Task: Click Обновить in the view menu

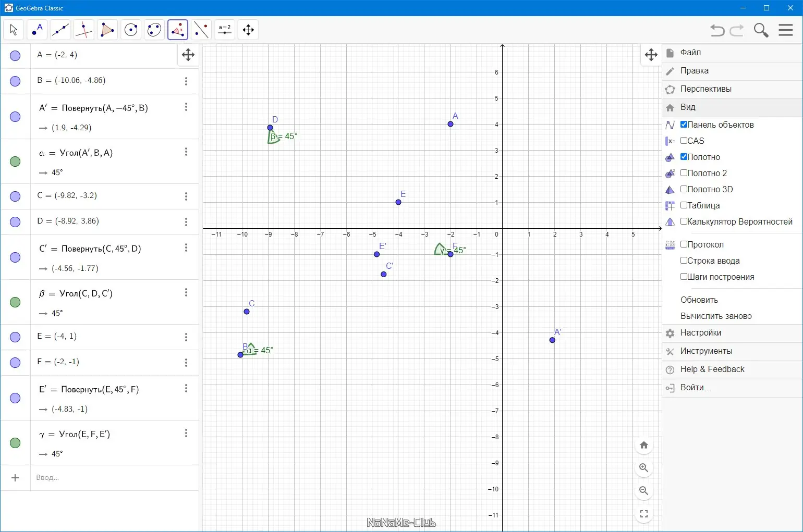Action: pyautogui.click(x=699, y=300)
